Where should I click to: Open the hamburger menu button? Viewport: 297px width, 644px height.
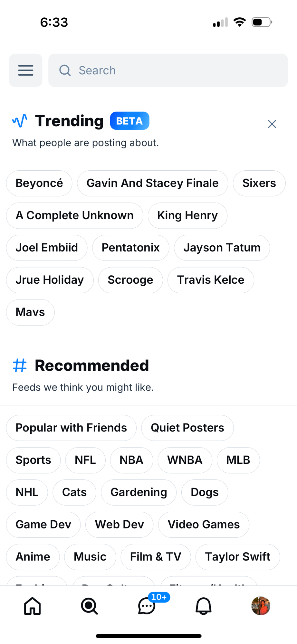click(26, 70)
